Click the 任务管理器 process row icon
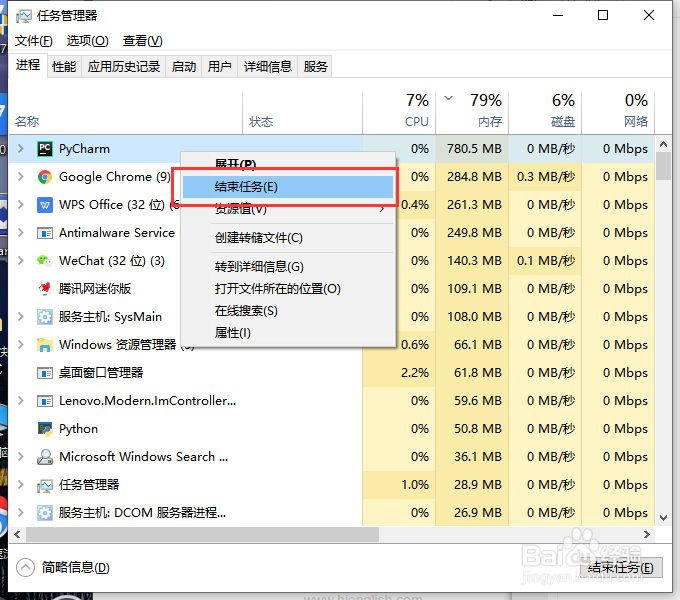This screenshot has height=600, width=680. (x=45, y=485)
